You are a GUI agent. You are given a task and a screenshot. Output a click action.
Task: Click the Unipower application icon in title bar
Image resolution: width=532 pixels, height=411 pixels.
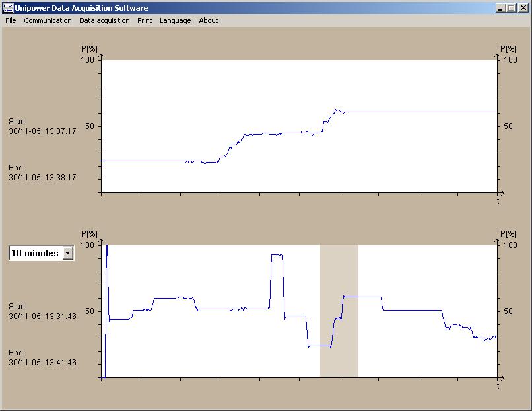pos(9,8)
